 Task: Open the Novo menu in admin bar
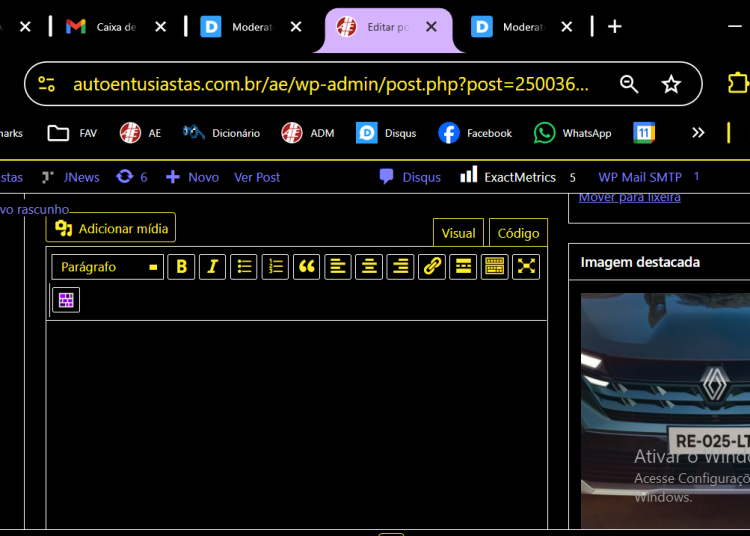coord(192,177)
